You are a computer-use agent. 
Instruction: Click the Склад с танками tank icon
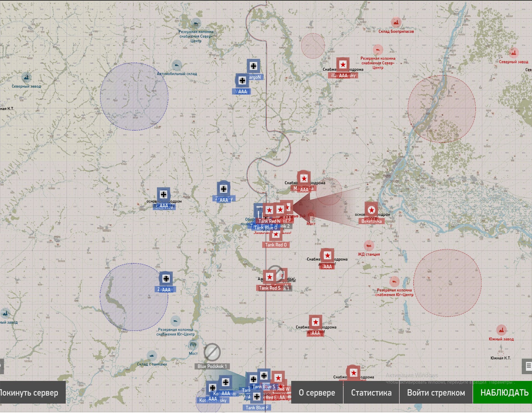click(x=152, y=355)
